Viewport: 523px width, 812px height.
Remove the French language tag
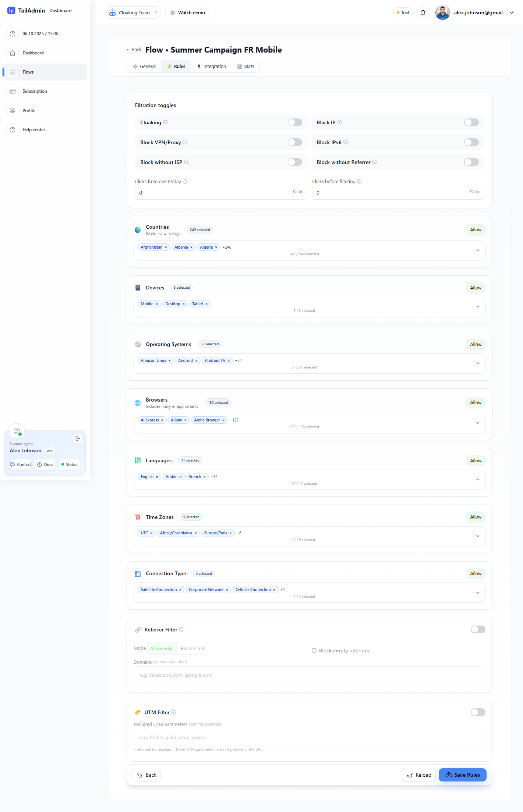(x=205, y=477)
